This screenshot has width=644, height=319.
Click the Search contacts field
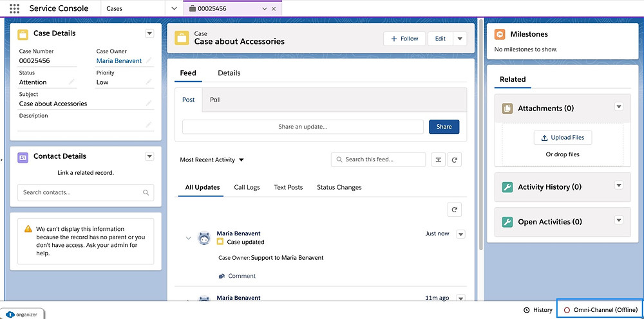coord(86,192)
